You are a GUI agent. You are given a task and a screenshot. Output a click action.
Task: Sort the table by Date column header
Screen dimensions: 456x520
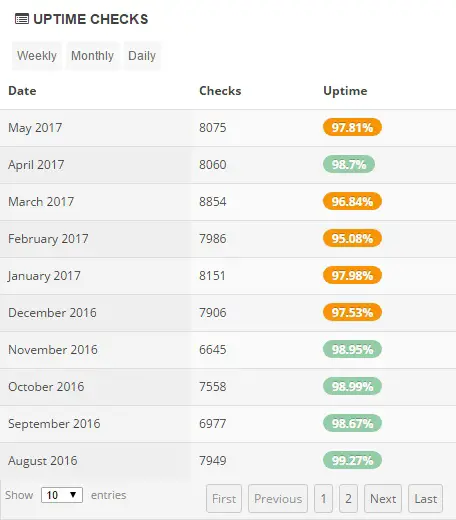coord(22,91)
